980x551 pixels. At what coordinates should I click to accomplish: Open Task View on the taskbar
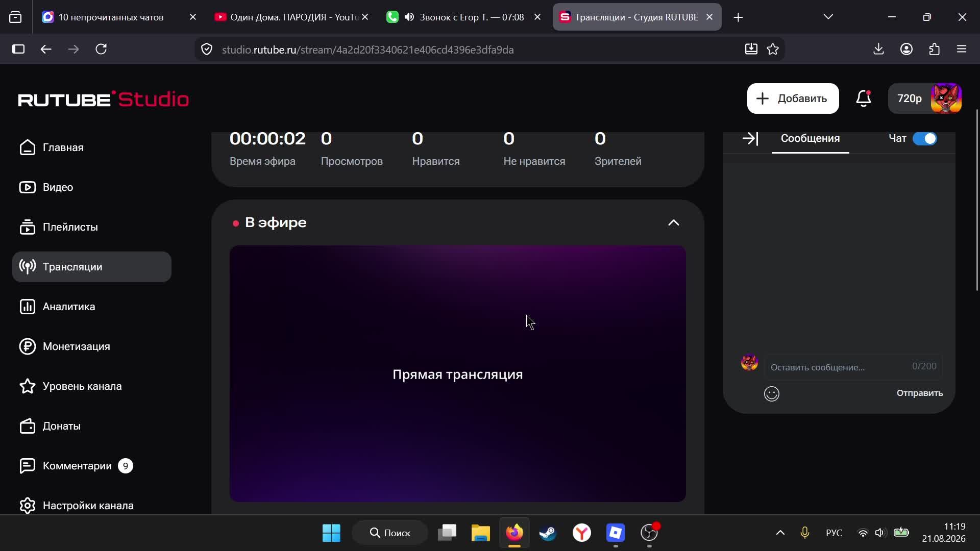point(447,533)
